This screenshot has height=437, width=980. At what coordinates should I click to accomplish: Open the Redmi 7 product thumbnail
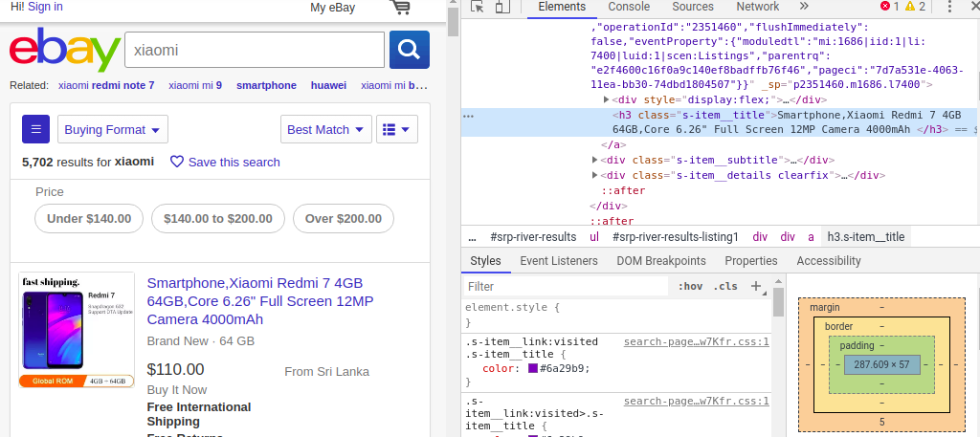[x=77, y=330]
